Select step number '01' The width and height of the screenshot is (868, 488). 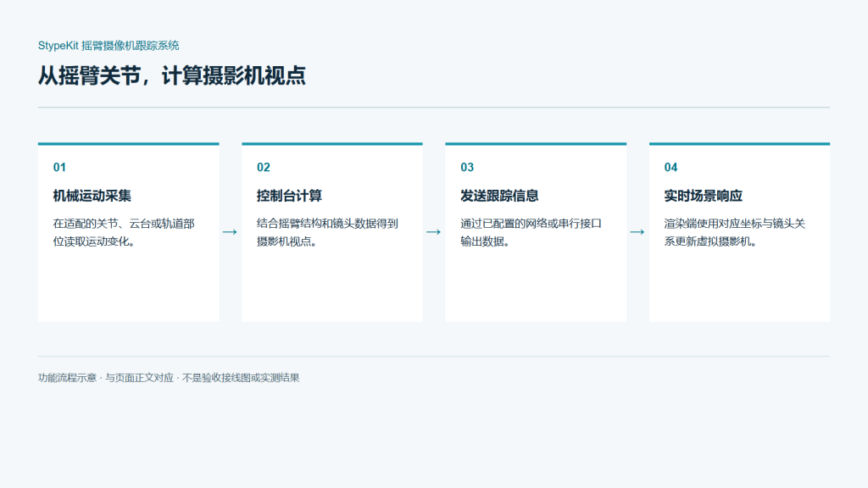[59, 167]
